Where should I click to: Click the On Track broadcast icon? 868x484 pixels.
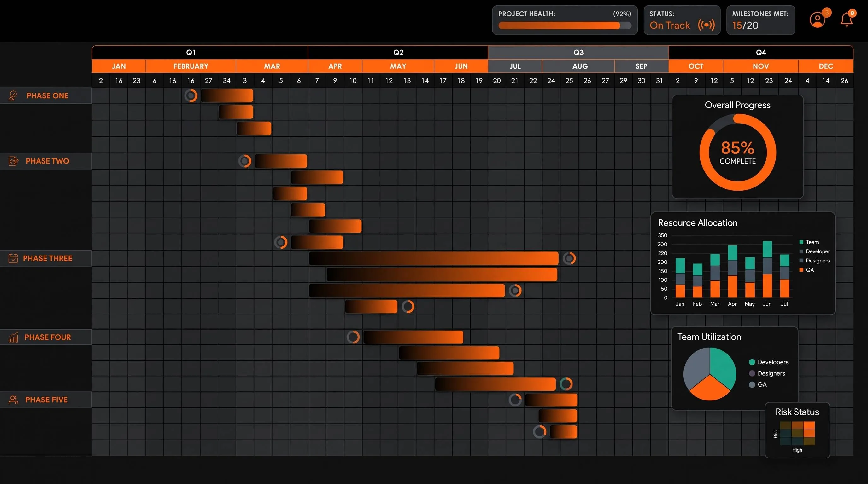coord(706,25)
